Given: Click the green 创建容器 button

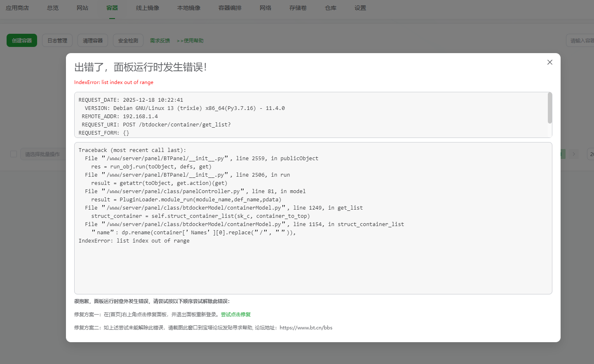Looking at the screenshot, I should click(21, 40).
